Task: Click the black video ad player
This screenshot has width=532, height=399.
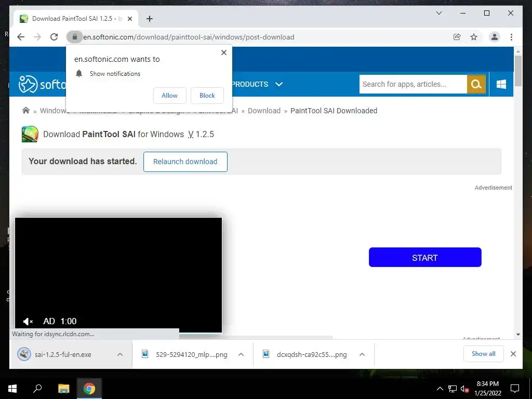Action: click(x=118, y=275)
